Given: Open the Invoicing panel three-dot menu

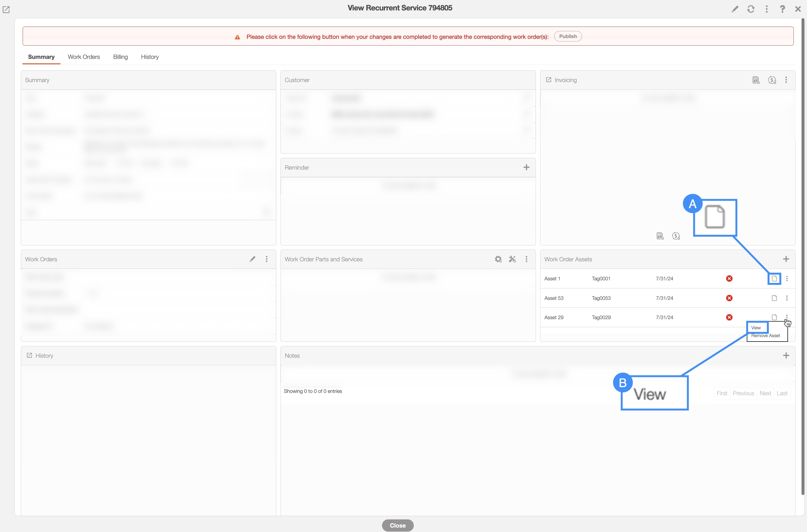Looking at the screenshot, I should click(x=786, y=80).
